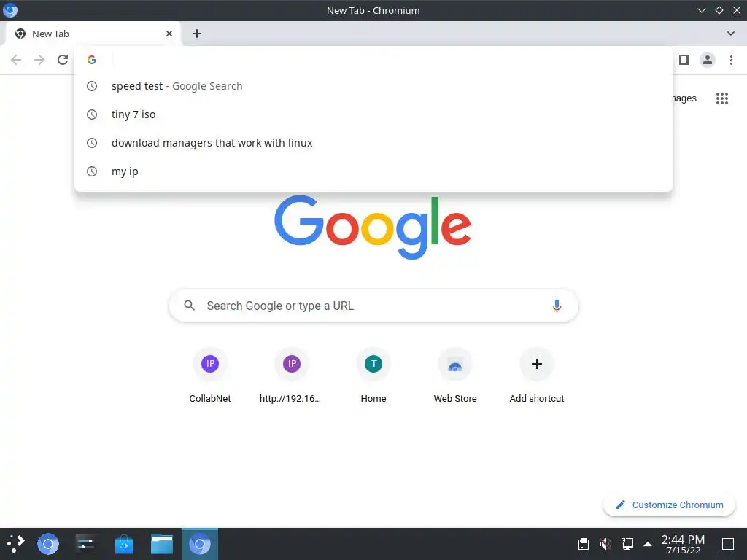Click the show desktop button
Viewport: 747px width, 560px height.
[728, 544]
